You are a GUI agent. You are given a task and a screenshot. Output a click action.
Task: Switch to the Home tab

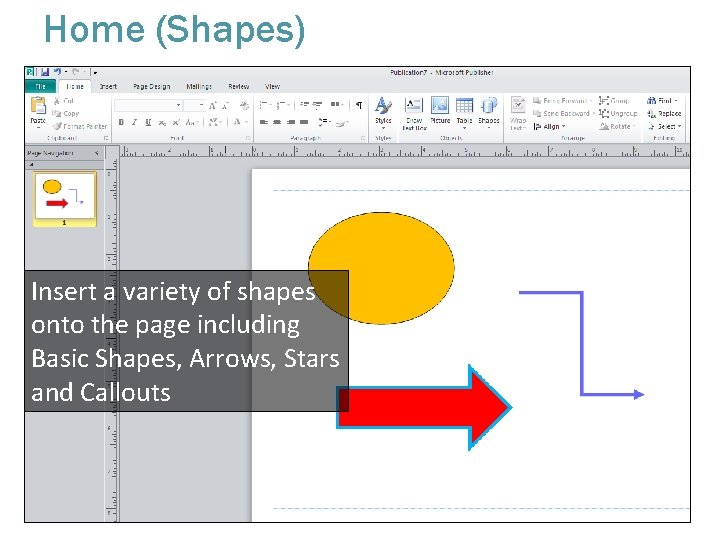[x=74, y=86]
